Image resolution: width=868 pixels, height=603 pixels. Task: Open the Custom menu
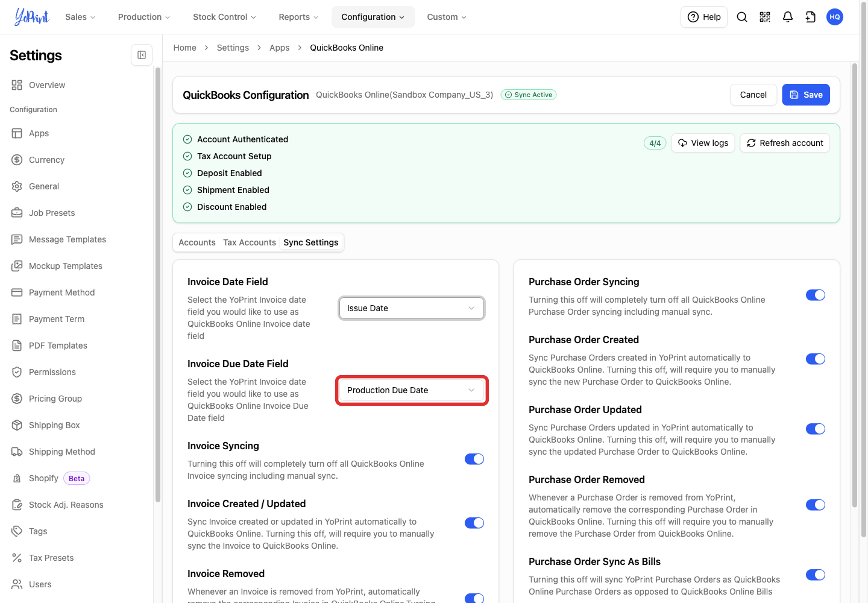(447, 17)
